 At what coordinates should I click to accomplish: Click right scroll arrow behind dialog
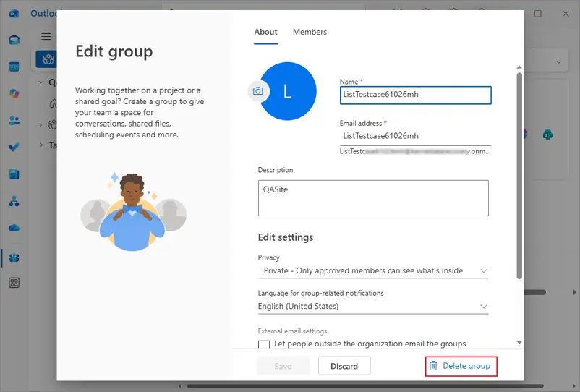tap(574, 292)
